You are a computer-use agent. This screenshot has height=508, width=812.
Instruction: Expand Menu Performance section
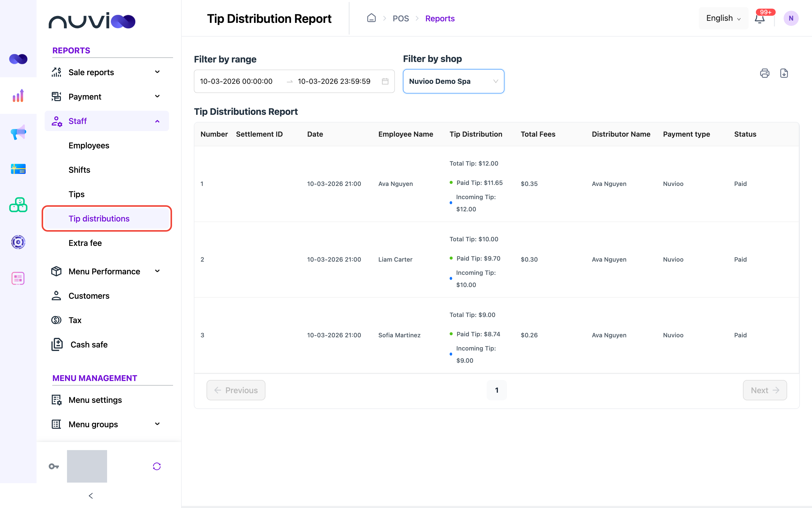(107, 272)
